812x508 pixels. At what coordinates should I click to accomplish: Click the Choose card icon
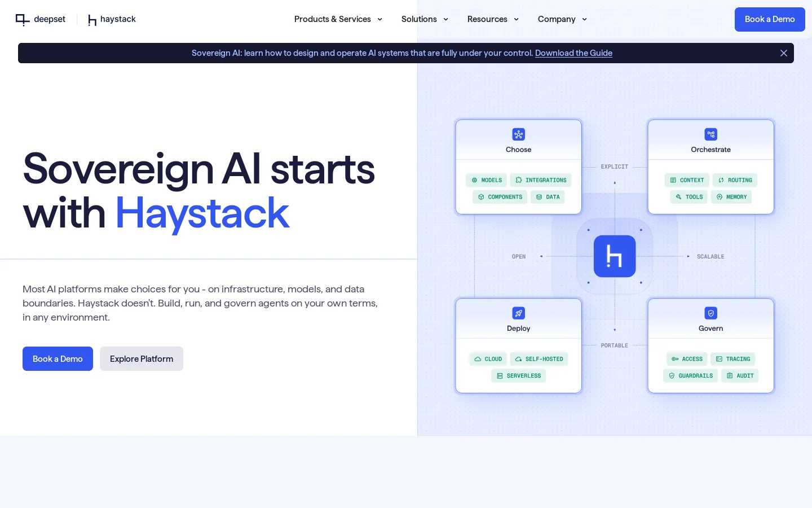tap(518, 134)
